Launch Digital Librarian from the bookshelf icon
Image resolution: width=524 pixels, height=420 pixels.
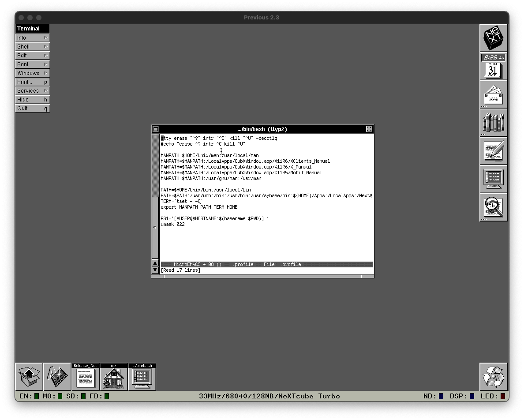click(493, 123)
